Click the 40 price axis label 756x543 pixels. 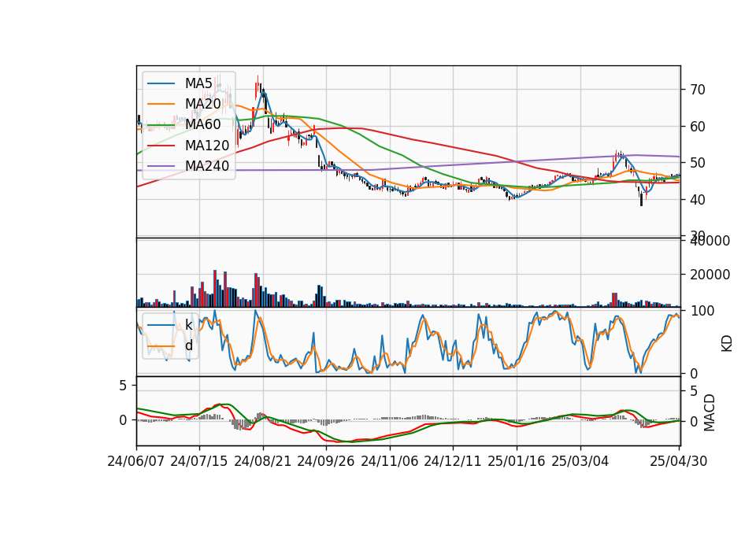698,199
